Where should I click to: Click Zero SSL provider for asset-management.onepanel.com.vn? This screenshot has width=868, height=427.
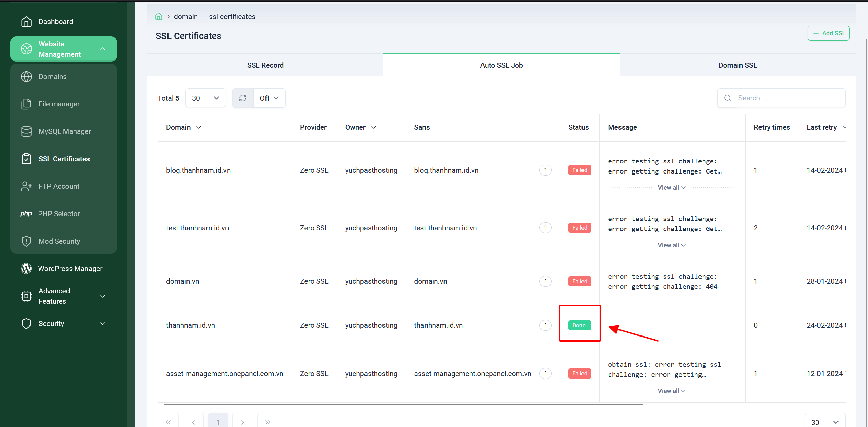click(314, 374)
